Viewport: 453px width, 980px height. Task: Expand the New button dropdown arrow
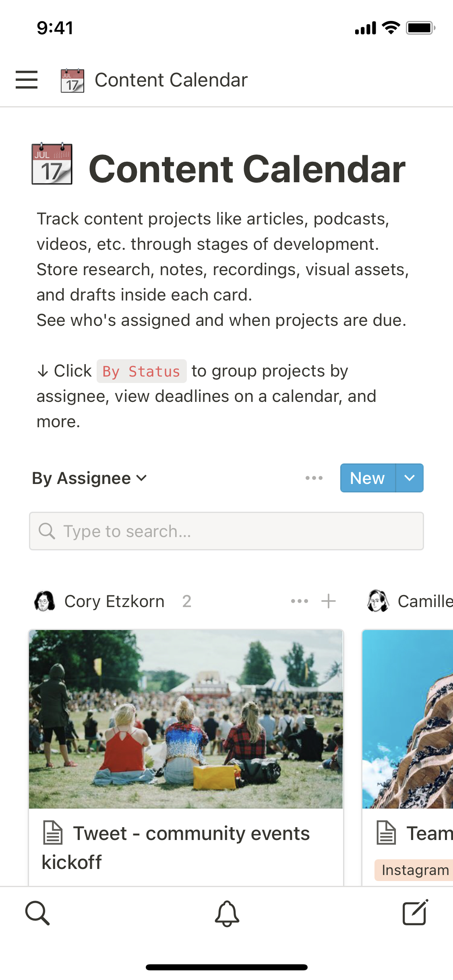point(410,478)
